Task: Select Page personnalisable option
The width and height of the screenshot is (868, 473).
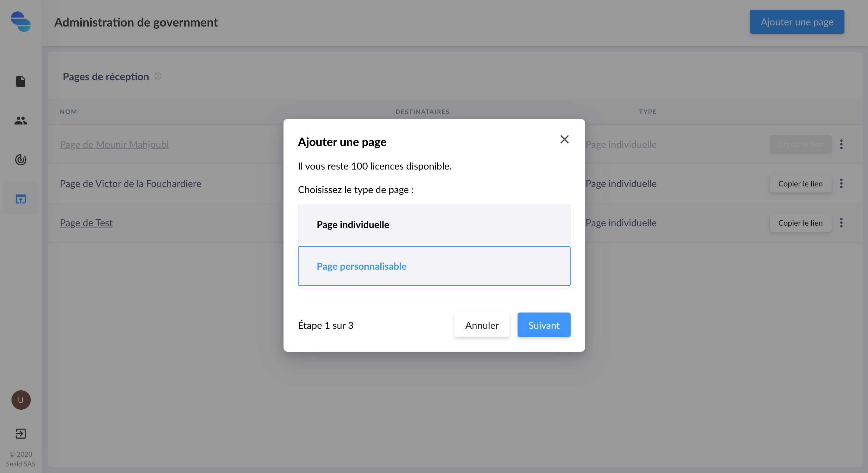Action: tap(434, 266)
